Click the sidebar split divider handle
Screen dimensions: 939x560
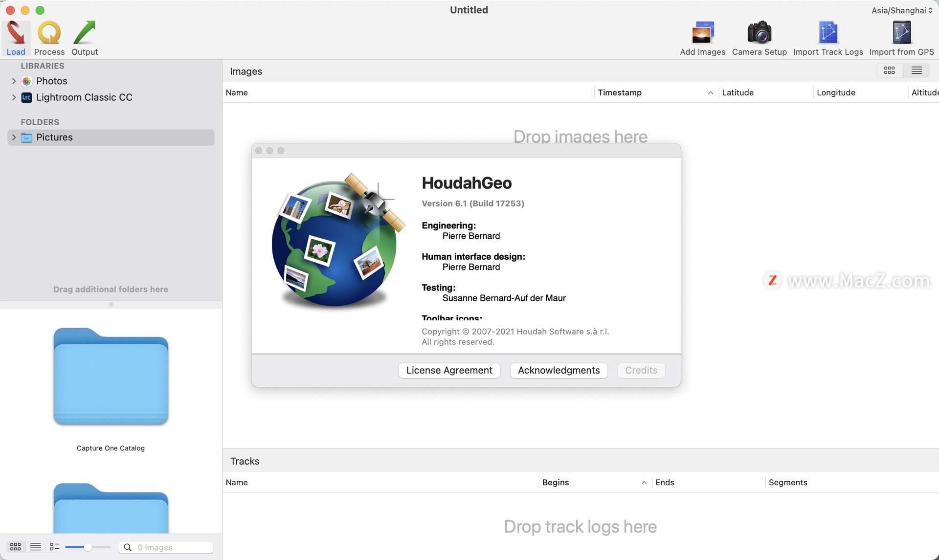(112, 304)
